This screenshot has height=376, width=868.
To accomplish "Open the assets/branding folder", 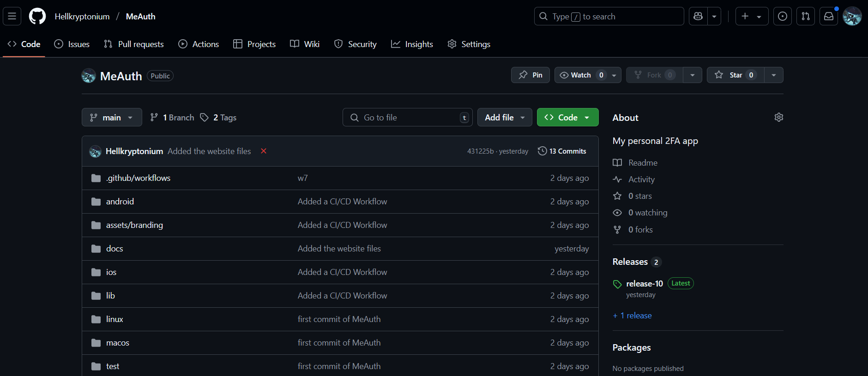I will coord(134,225).
